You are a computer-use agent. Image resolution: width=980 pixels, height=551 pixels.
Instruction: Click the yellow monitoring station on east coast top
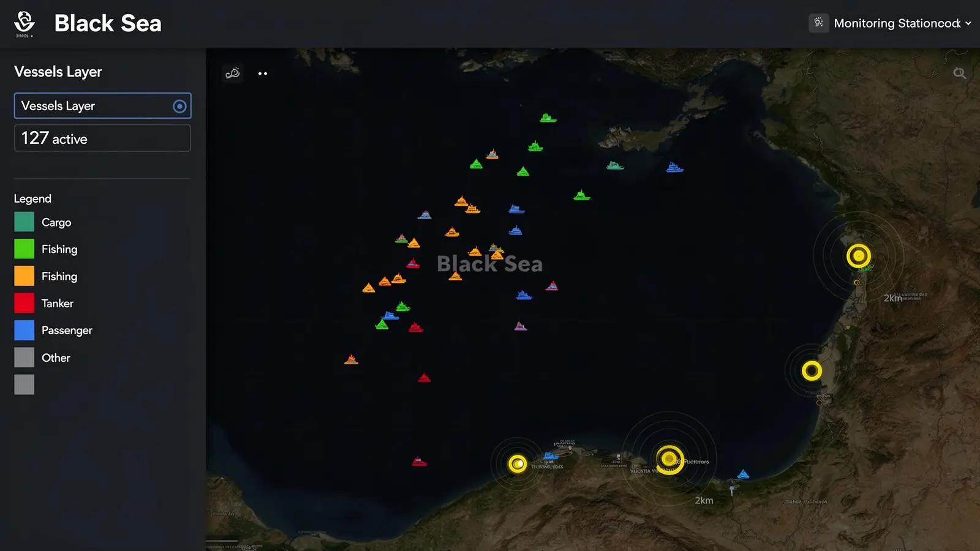(859, 255)
